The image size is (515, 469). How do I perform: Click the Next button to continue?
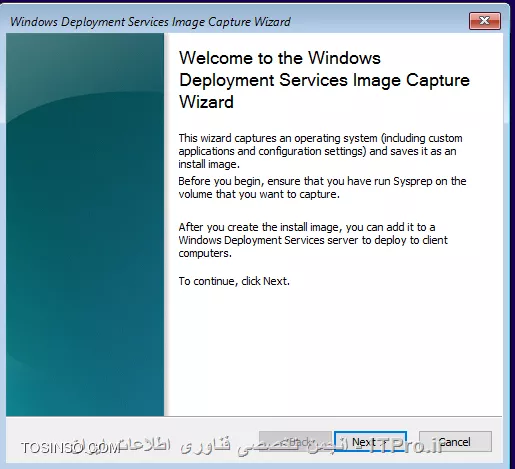(370, 442)
